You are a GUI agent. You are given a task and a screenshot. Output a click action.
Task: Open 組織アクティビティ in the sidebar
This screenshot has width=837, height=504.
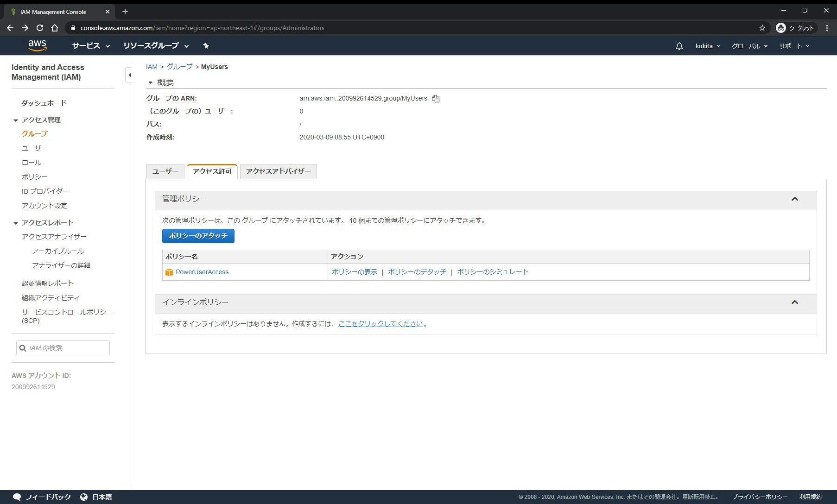(x=51, y=298)
